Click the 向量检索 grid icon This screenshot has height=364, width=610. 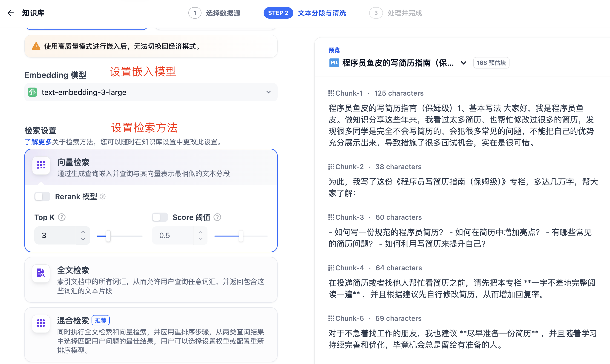point(41,165)
